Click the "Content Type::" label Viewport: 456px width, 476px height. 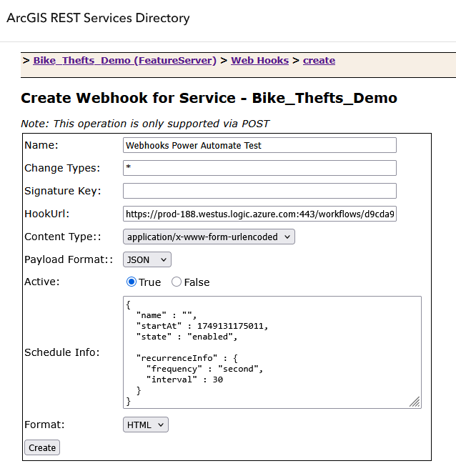(63, 237)
